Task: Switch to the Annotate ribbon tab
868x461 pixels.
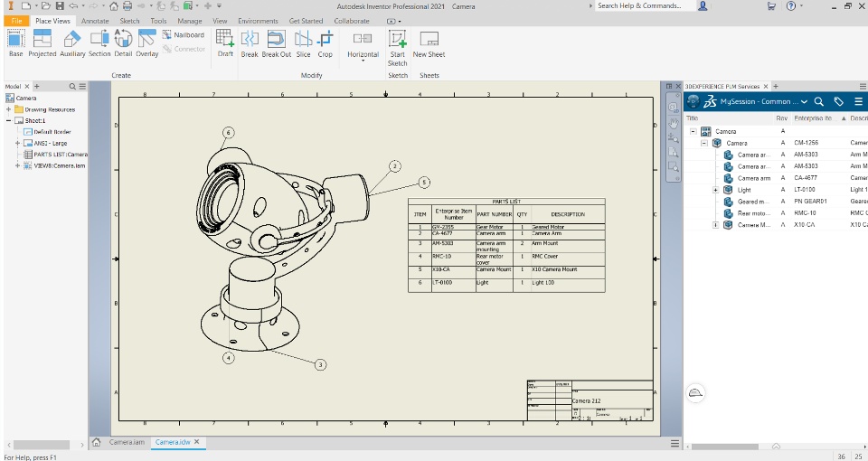Action: coord(95,21)
